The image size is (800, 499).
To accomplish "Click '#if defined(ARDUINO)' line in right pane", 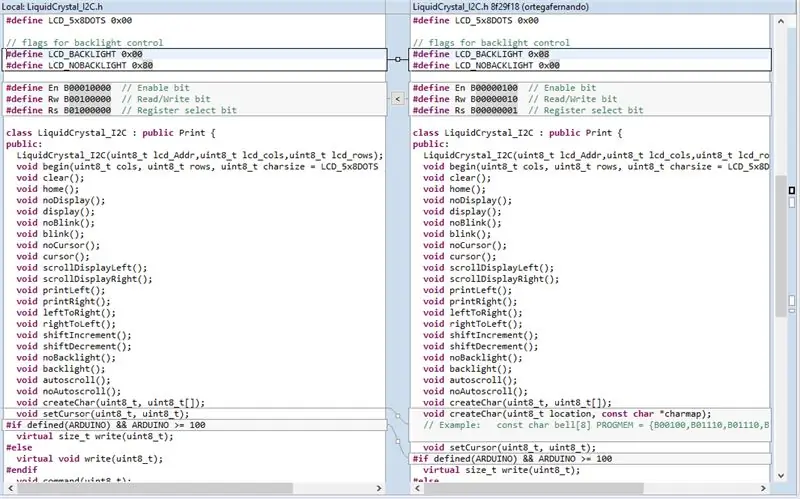I will point(512,458).
